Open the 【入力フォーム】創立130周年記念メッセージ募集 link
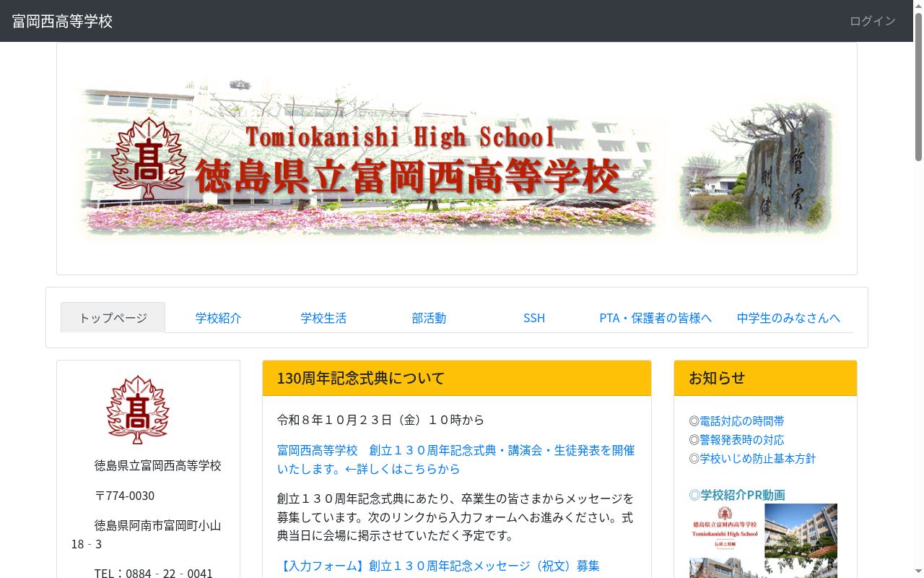The image size is (924, 578). point(438,566)
